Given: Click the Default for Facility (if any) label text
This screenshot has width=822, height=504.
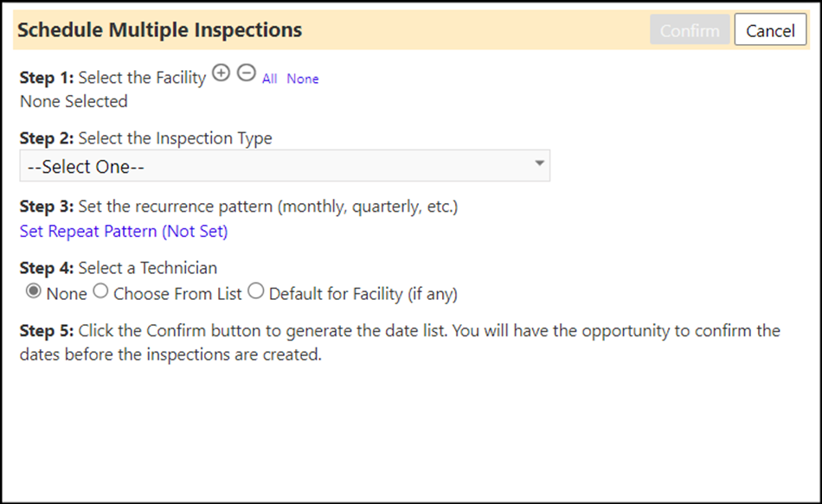Looking at the screenshot, I should pyautogui.click(x=363, y=294).
